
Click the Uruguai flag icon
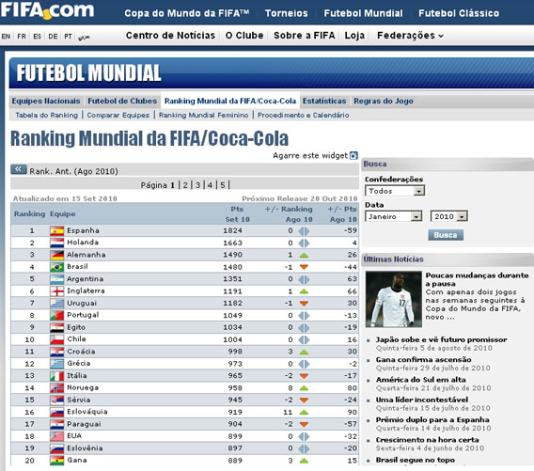tap(57, 303)
